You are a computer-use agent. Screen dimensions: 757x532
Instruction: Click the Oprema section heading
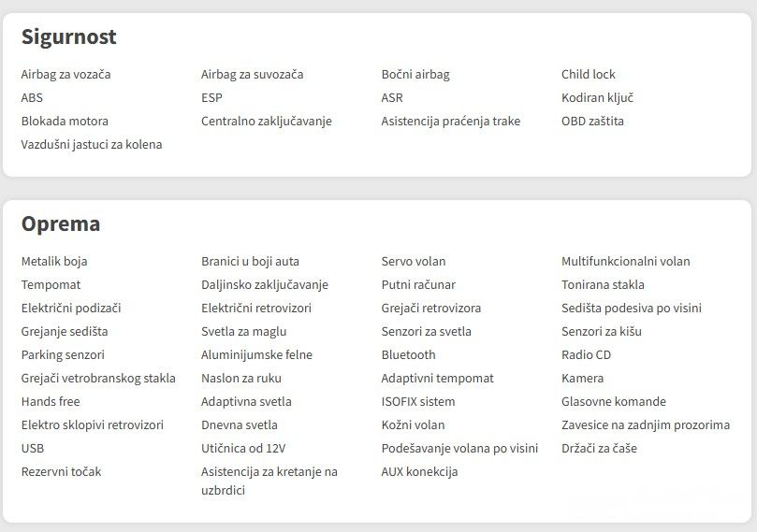click(x=61, y=224)
